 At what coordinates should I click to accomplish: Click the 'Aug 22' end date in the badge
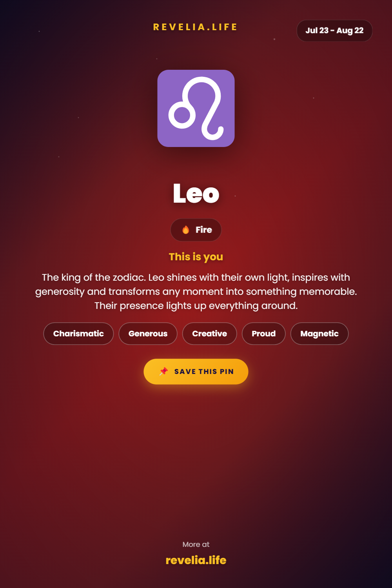tap(350, 31)
